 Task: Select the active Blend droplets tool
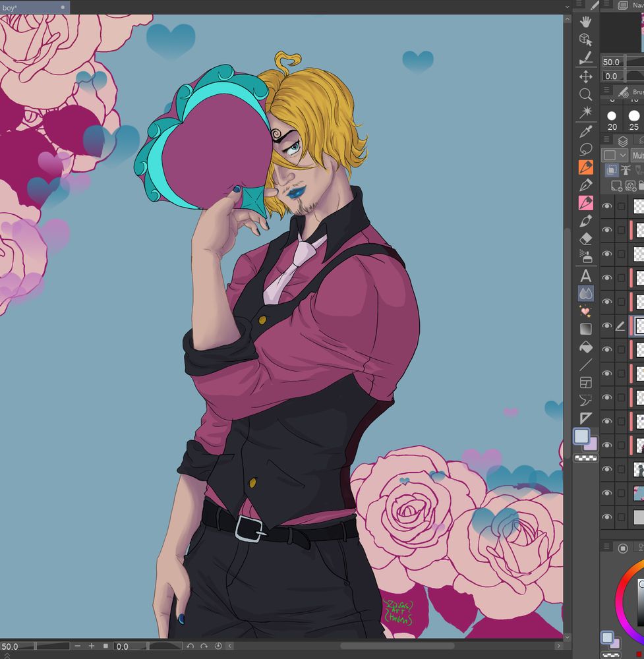585,293
